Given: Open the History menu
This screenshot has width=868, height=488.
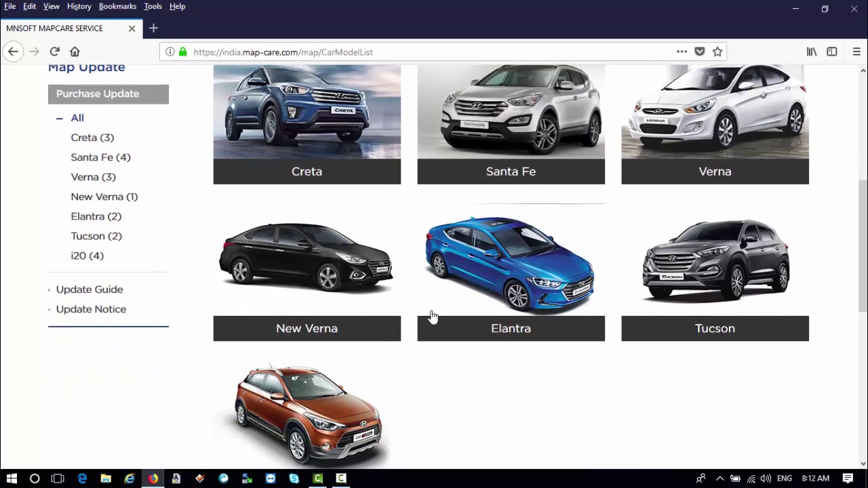Looking at the screenshot, I should click(x=79, y=6).
